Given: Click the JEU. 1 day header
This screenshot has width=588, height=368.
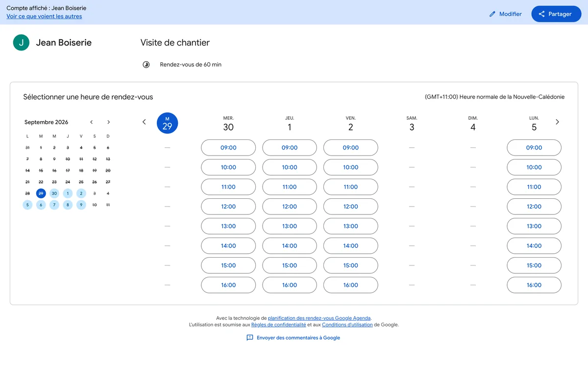Looking at the screenshot, I should (290, 124).
